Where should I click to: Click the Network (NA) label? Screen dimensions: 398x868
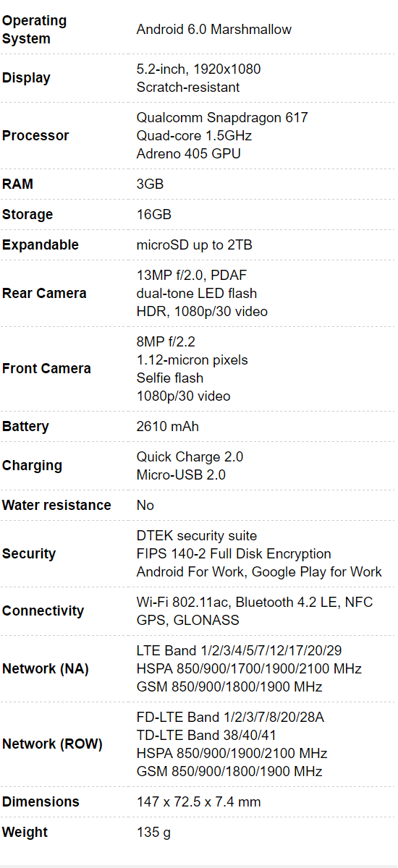pos(46,668)
